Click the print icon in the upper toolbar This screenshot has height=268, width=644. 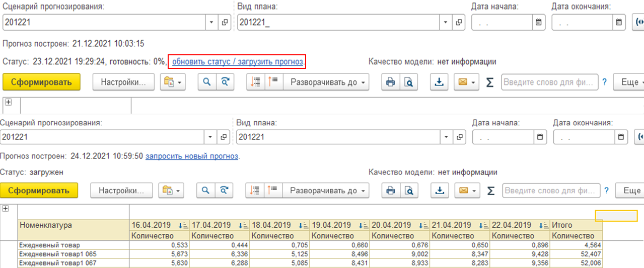[x=389, y=82]
